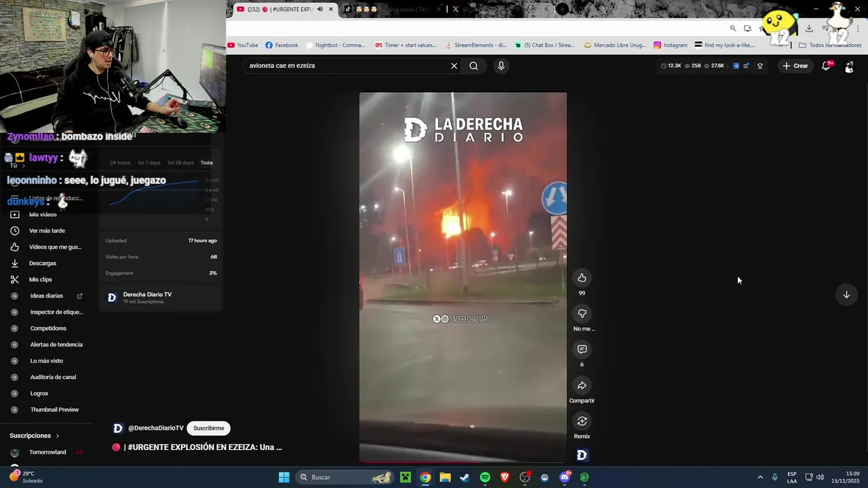Click the Crear button

795,66
